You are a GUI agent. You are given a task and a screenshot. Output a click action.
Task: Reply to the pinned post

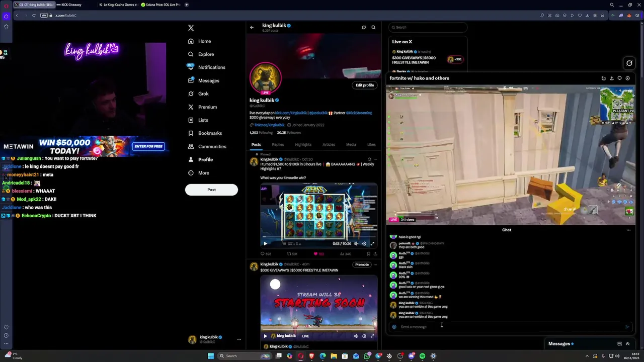coord(266,254)
